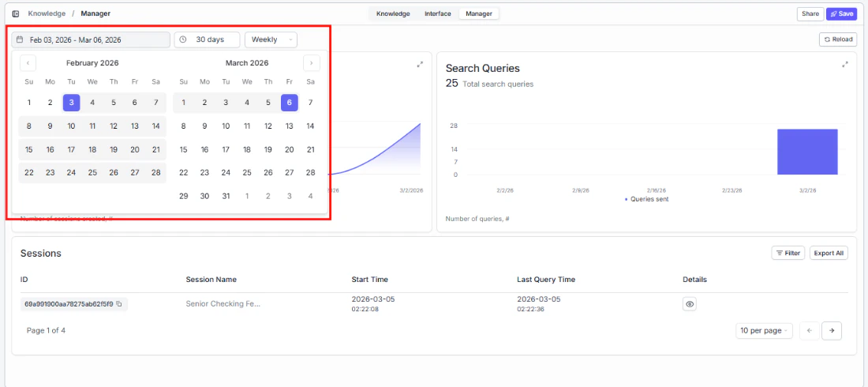This screenshot has height=387, width=868.
Task: Choose March 15 in the calendar
Action: [x=184, y=149]
